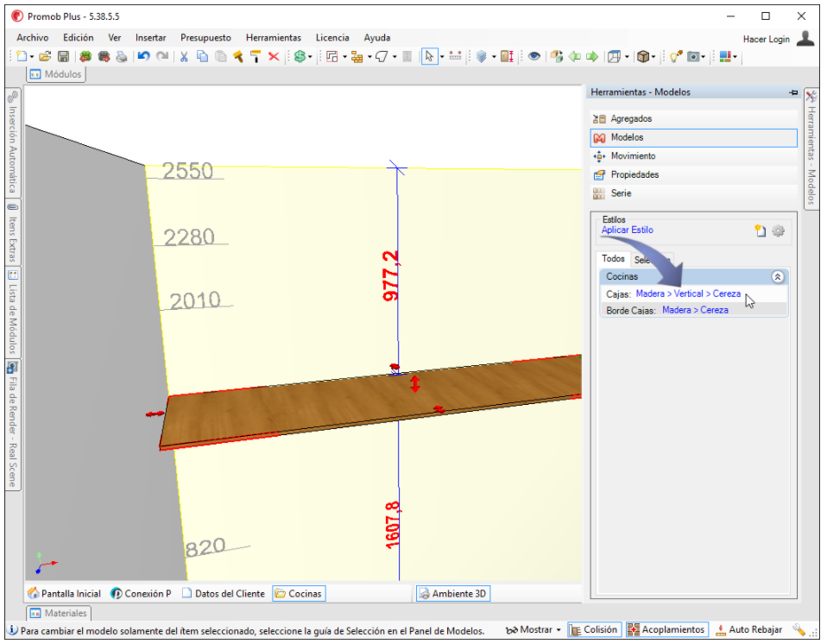Click the green dollar budget icon
Screen dimensions: 827x644
[x=300, y=56]
